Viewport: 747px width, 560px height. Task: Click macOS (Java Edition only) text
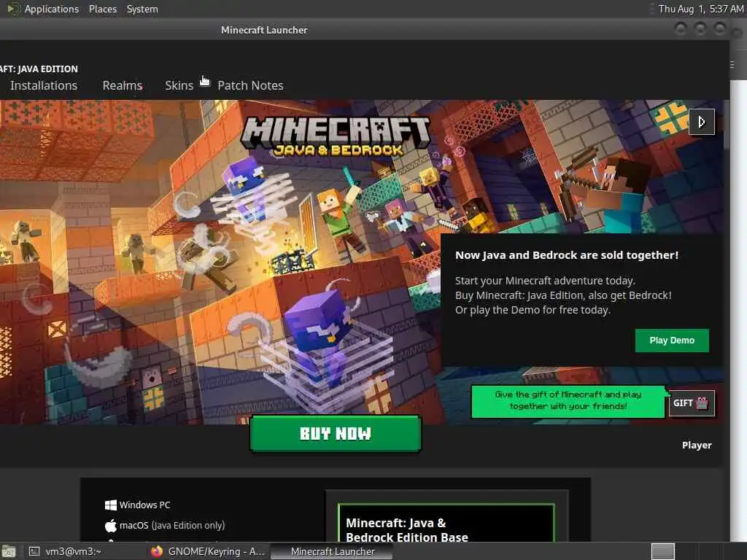point(172,526)
